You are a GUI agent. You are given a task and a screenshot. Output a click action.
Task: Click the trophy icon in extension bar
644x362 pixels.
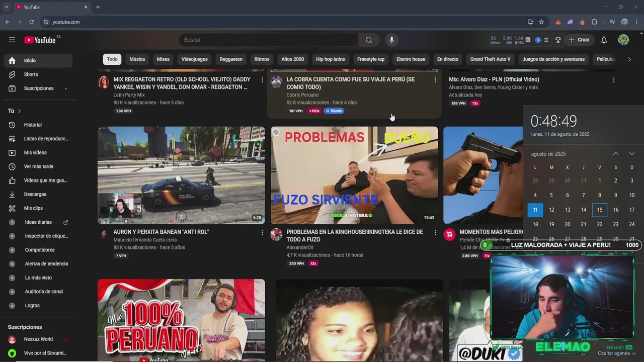(x=558, y=40)
